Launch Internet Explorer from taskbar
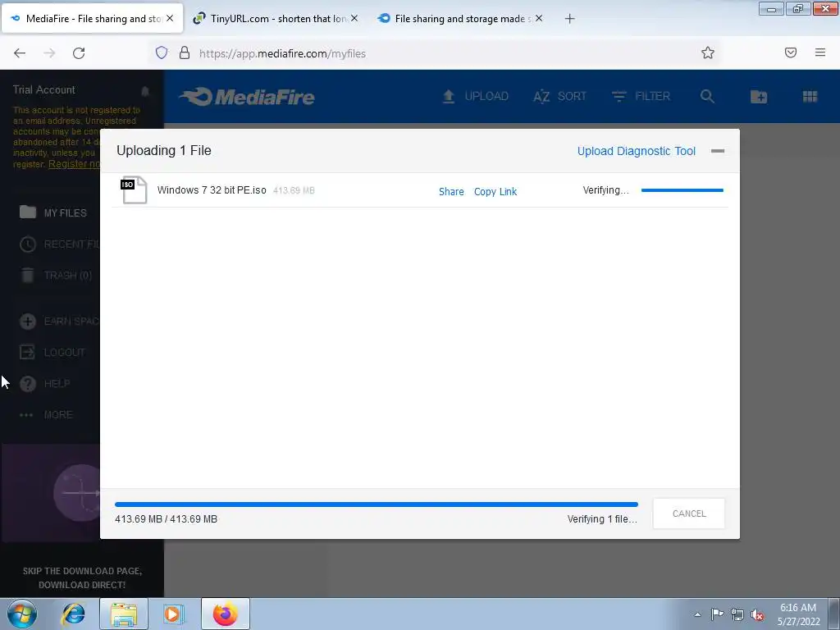This screenshot has width=840, height=630. click(x=73, y=614)
